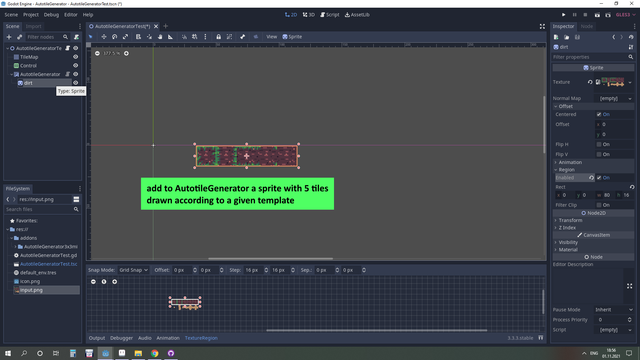Open Texture resource dropdown arrow
The width and height of the screenshot is (640, 360).
click(x=630, y=82)
